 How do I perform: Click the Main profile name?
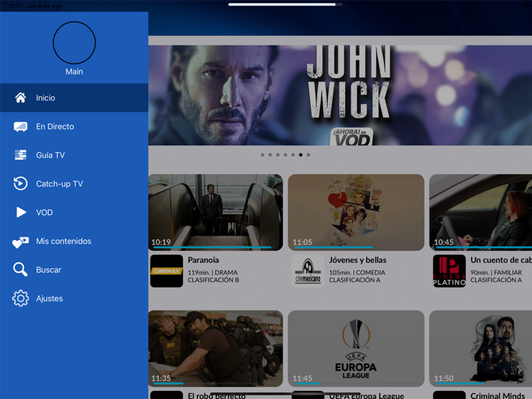pyautogui.click(x=74, y=71)
